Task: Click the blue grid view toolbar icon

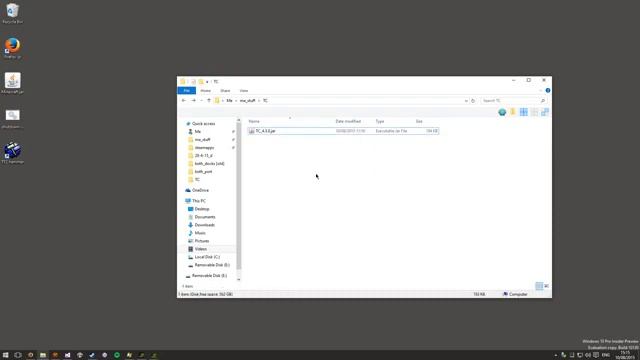Action: click(x=524, y=112)
